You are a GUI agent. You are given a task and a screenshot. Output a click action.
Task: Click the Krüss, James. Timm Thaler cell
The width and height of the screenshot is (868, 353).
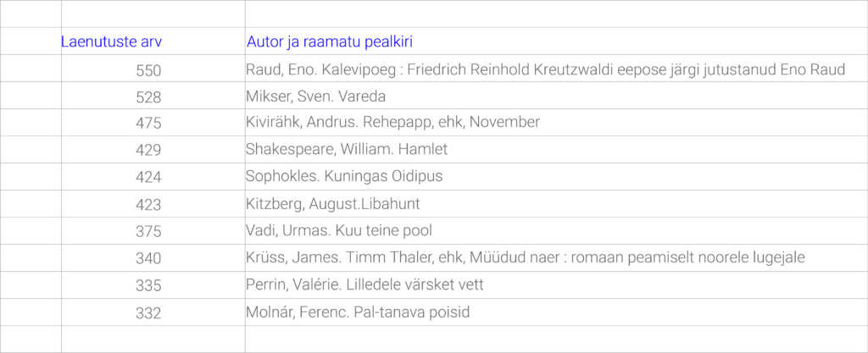[x=556, y=257]
